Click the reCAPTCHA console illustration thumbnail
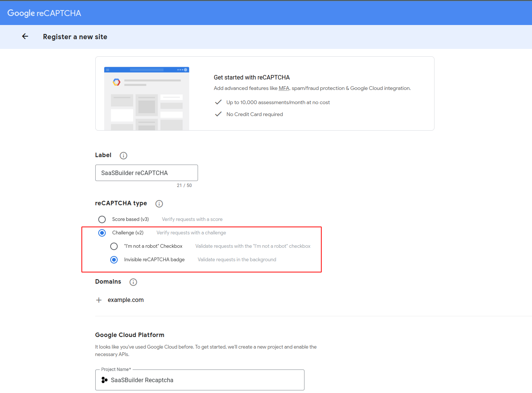Screen dimensions: 532x393 146,99
